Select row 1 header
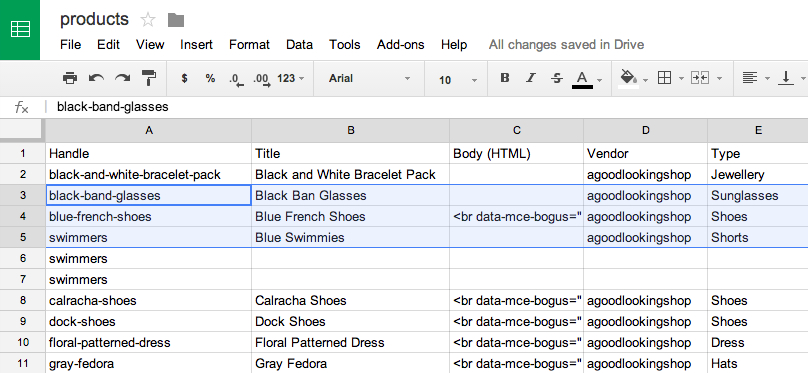 [x=23, y=154]
